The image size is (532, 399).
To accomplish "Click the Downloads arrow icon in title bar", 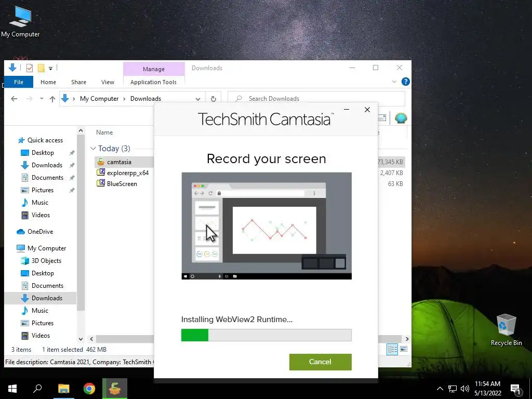I will pyautogui.click(x=12, y=68).
